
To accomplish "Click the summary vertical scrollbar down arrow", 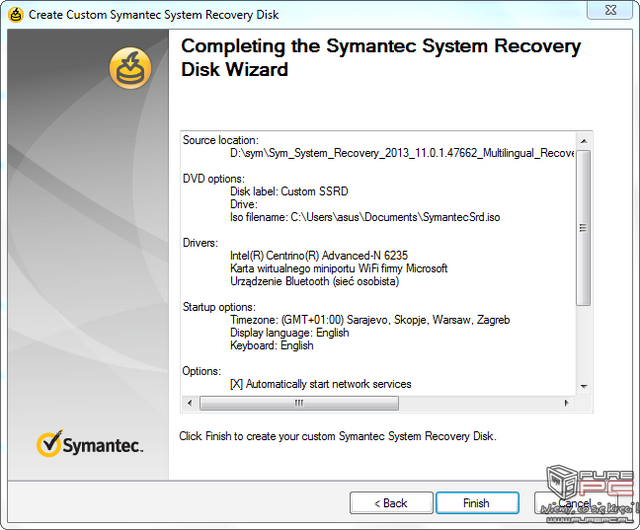I will point(584,386).
